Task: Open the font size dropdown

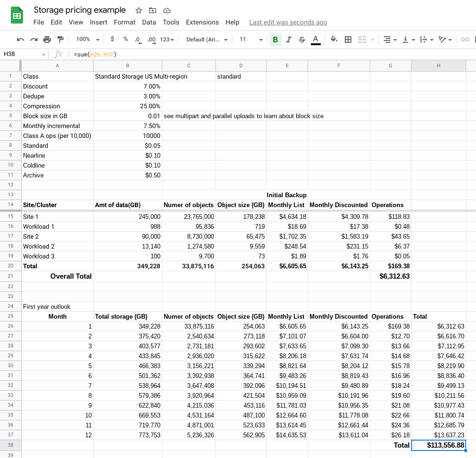Action: [x=250, y=40]
